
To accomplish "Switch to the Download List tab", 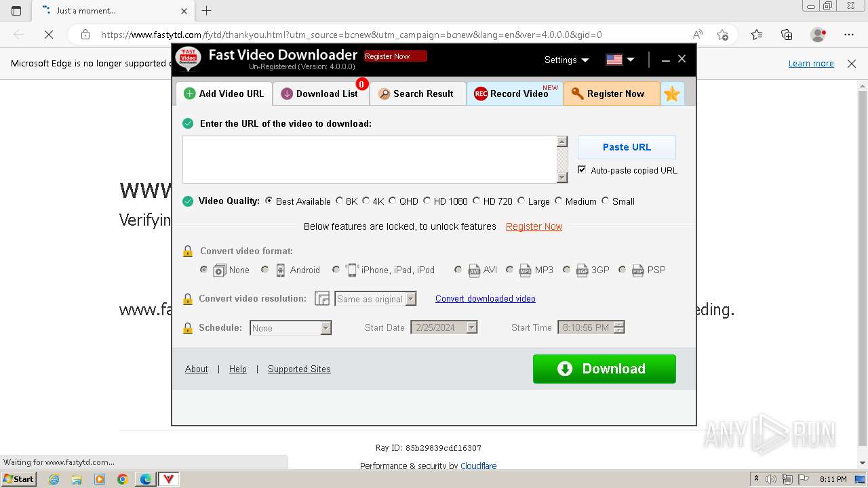I will point(321,94).
